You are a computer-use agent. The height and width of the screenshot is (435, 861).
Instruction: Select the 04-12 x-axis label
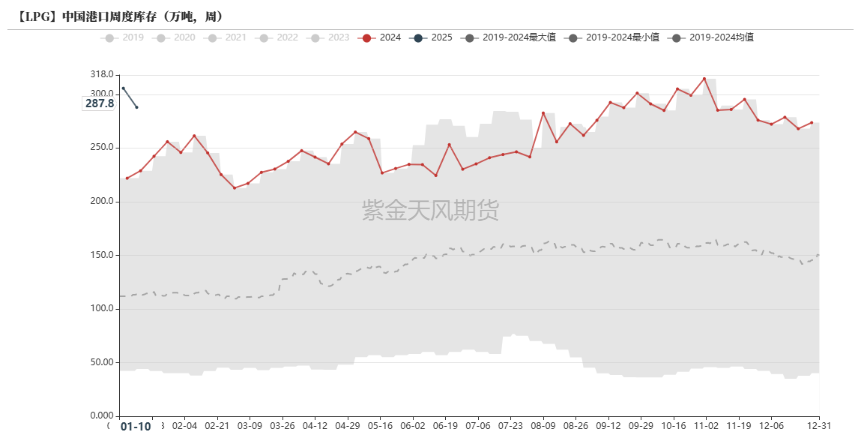(315, 426)
